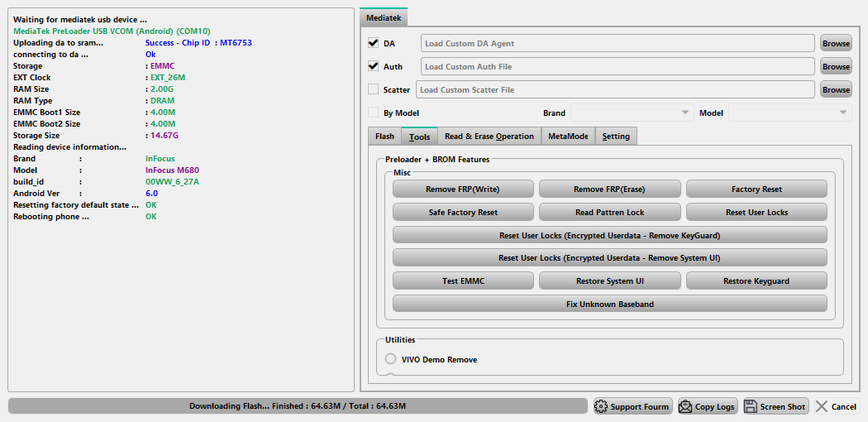Click the Support Forum gear icon
Screen dimensions: 868x422
(x=601, y=406)
